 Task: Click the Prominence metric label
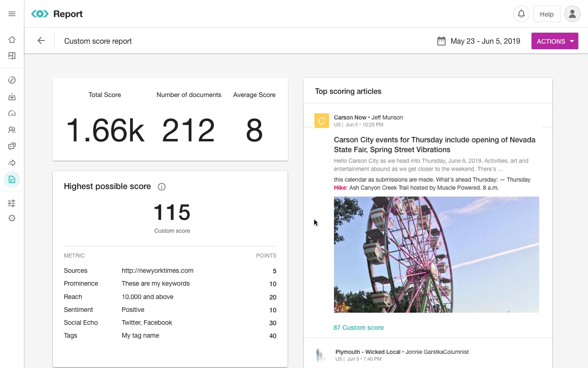81,283
